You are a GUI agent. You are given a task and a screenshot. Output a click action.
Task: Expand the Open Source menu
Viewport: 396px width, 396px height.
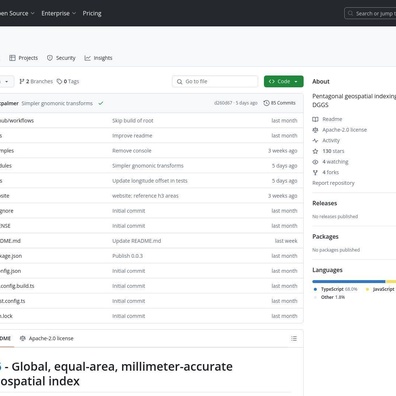(17, 13)
